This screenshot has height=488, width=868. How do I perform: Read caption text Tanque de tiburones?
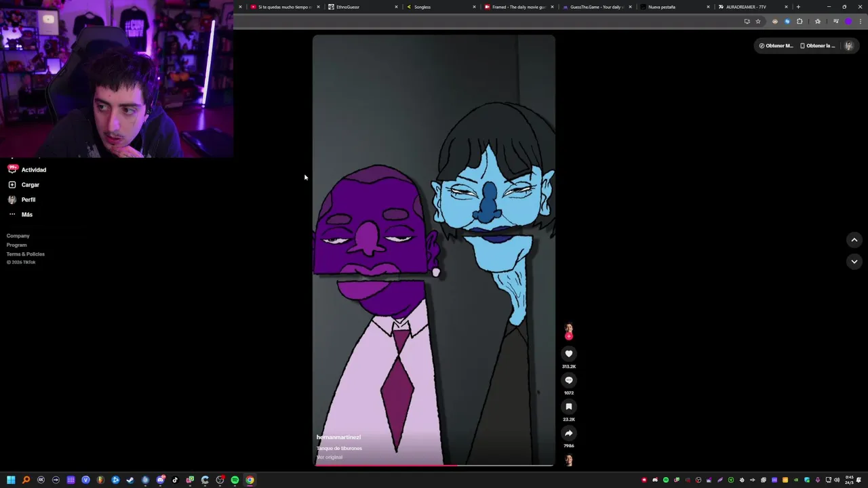(339, 448)
